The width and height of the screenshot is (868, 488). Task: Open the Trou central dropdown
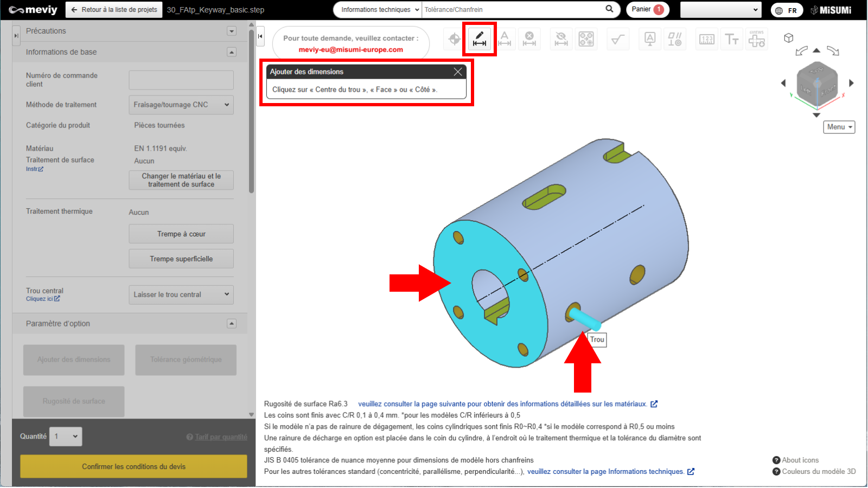[181, 294]
